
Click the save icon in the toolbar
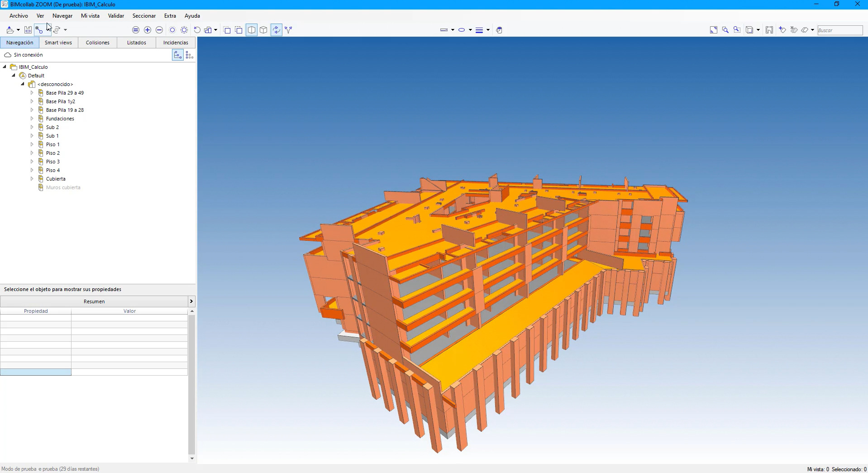28,30
